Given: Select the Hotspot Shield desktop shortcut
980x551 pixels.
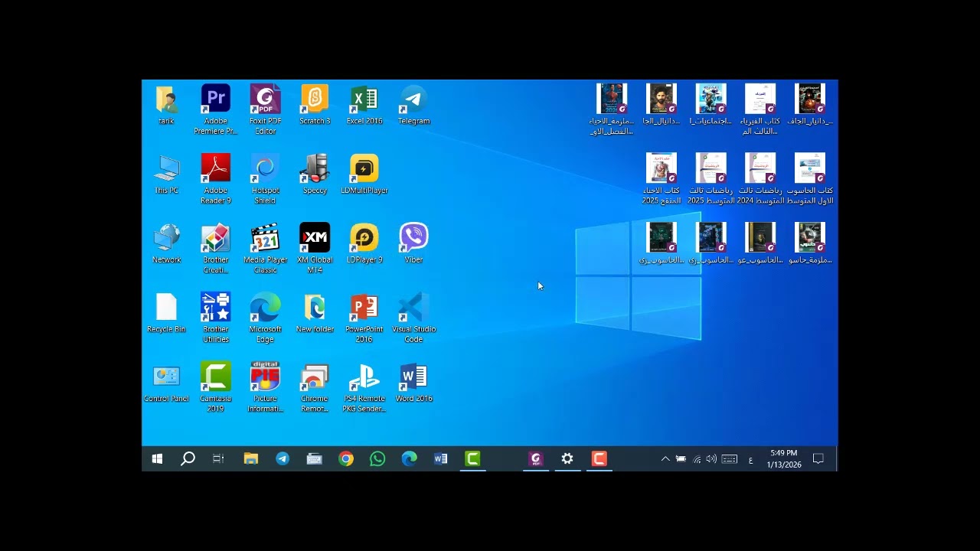Looking at the screenshot, I should (265, 179).
